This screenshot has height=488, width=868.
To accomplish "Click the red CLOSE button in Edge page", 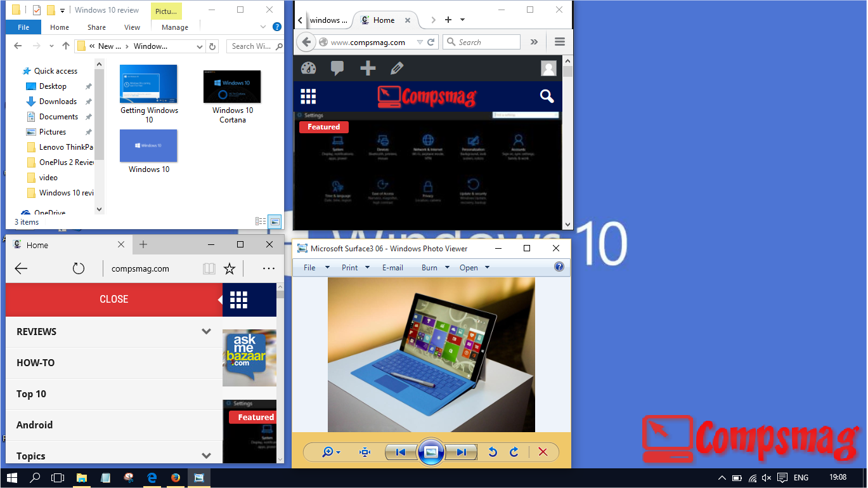I will [114, 300].
